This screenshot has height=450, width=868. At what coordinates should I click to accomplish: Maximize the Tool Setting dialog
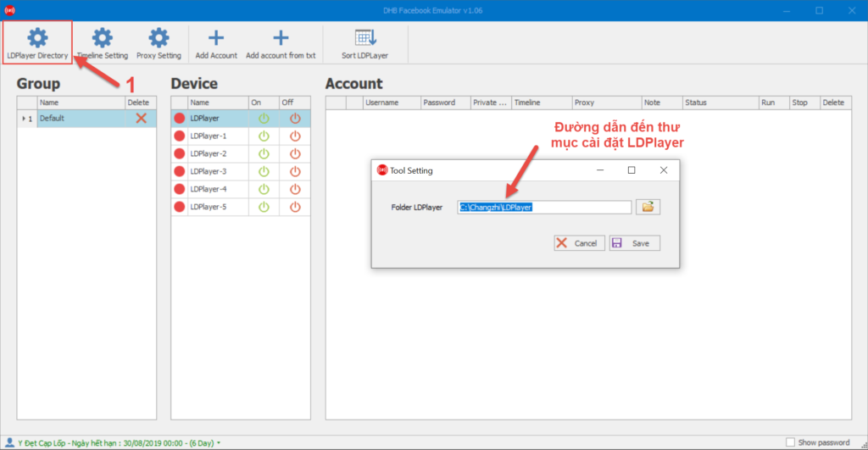632,170
